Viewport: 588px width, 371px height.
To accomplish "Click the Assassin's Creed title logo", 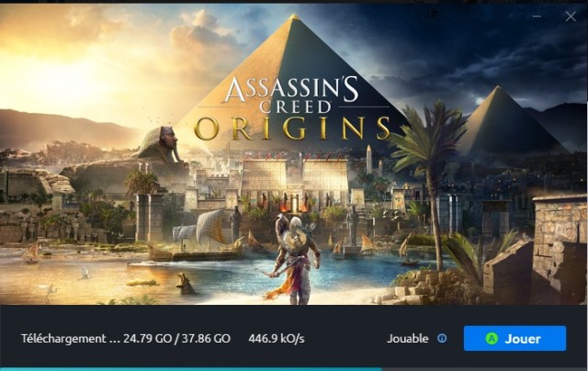I will click(291, 95).
